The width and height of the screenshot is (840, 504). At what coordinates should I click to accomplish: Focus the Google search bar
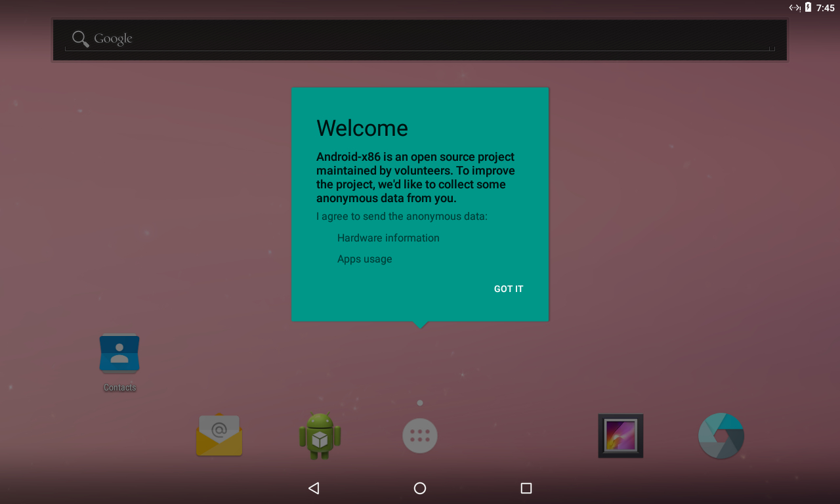pyautogui.click(x=420, y=40)
